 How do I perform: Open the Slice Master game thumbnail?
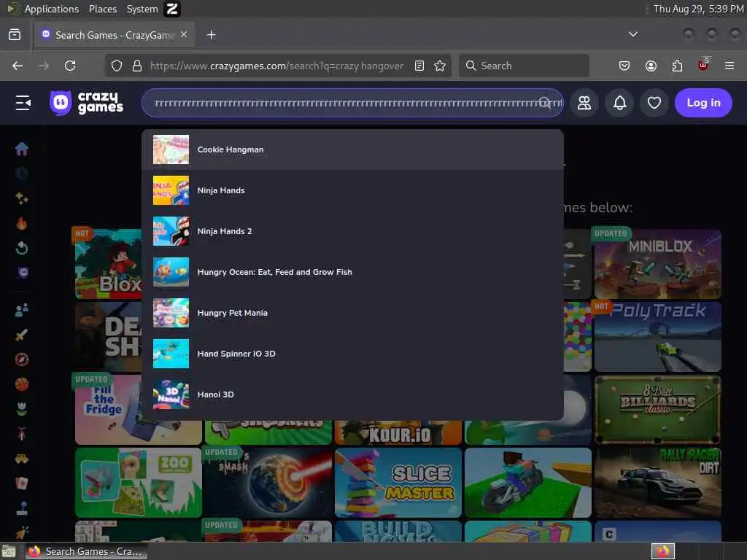pos(398,483)
